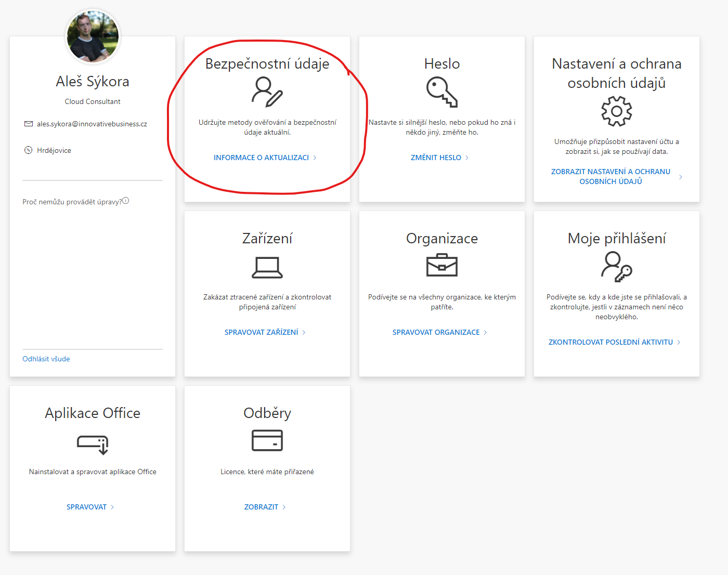
Task: Click the chevron after ZOBRAZIT NASTAVENÍ A OCHRANU
Action: click(x=681, y=177)
